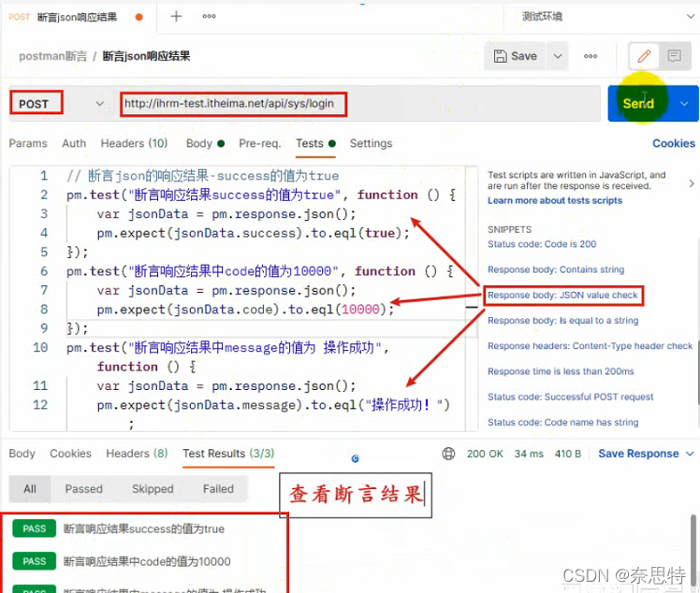Insert snippet Content-Type header check

(x=591, y=346)
